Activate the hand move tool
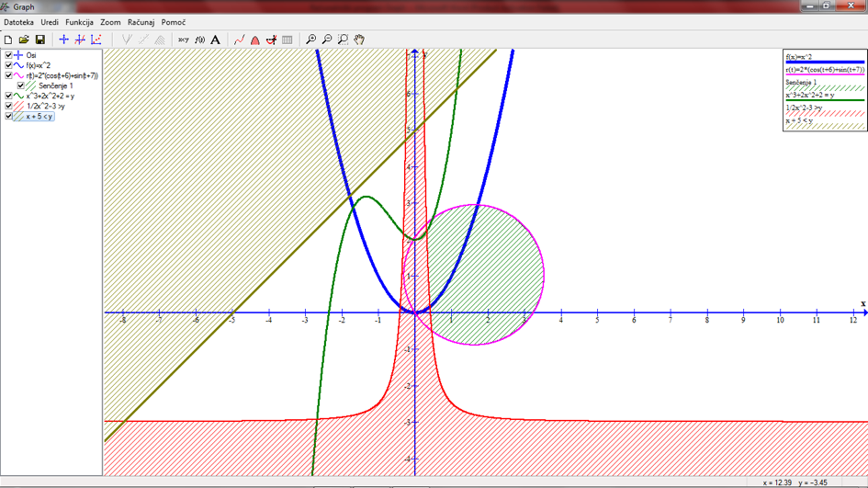This screenshot has width=868, height=488. tap(359, 40)
